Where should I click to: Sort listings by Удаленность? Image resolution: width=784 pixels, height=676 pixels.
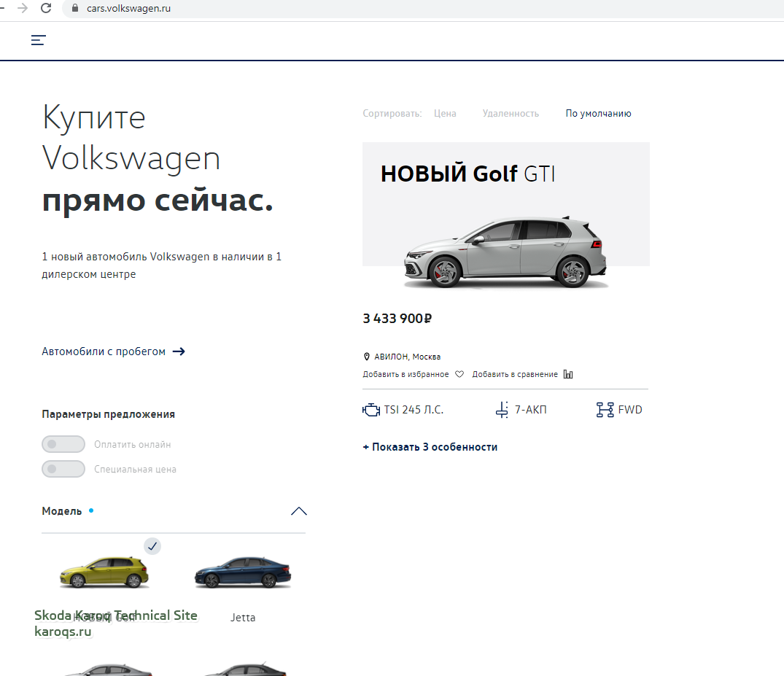click(511, 114)
